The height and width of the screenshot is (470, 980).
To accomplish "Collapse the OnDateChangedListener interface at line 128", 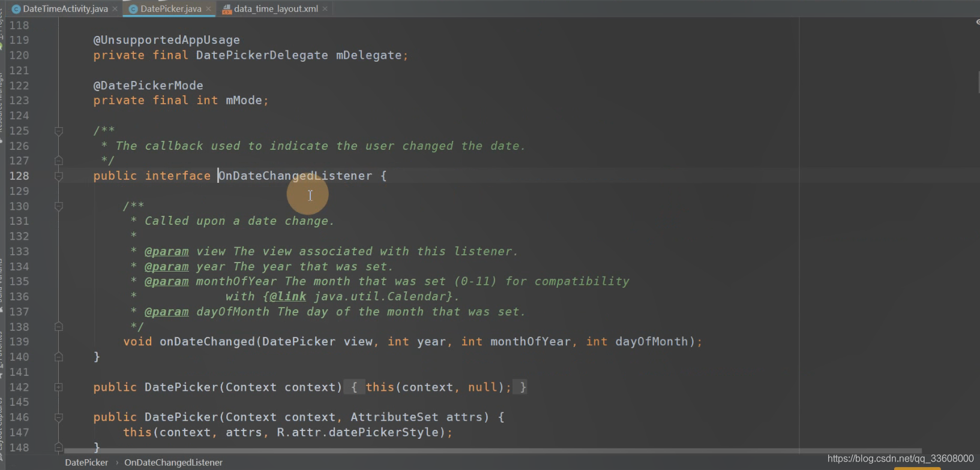I will [x=59, y=176].
